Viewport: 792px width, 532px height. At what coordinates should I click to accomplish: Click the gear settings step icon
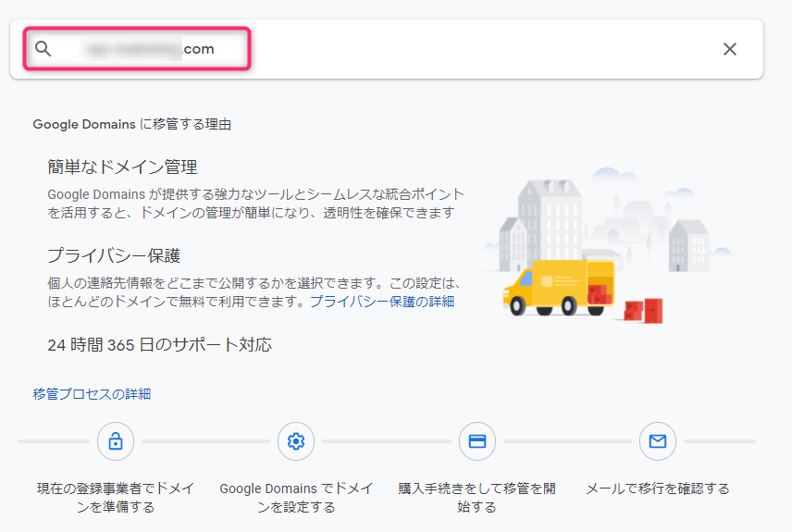[296, 441]
